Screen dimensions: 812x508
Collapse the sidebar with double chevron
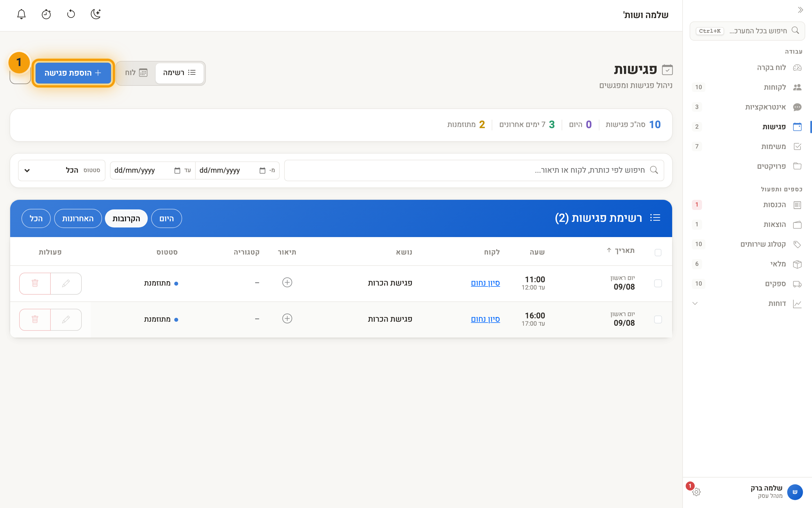(800, 10)
